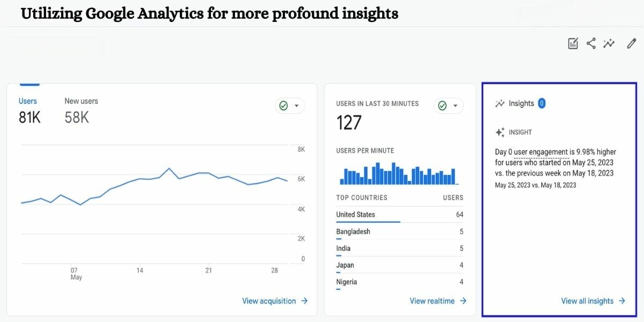
Task: Click View acquisition link
Action: (x=269, y=301)
